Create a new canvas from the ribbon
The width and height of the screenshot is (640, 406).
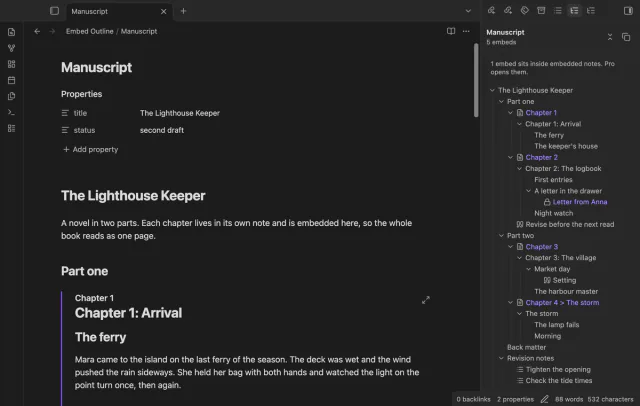tap(11, 64)
